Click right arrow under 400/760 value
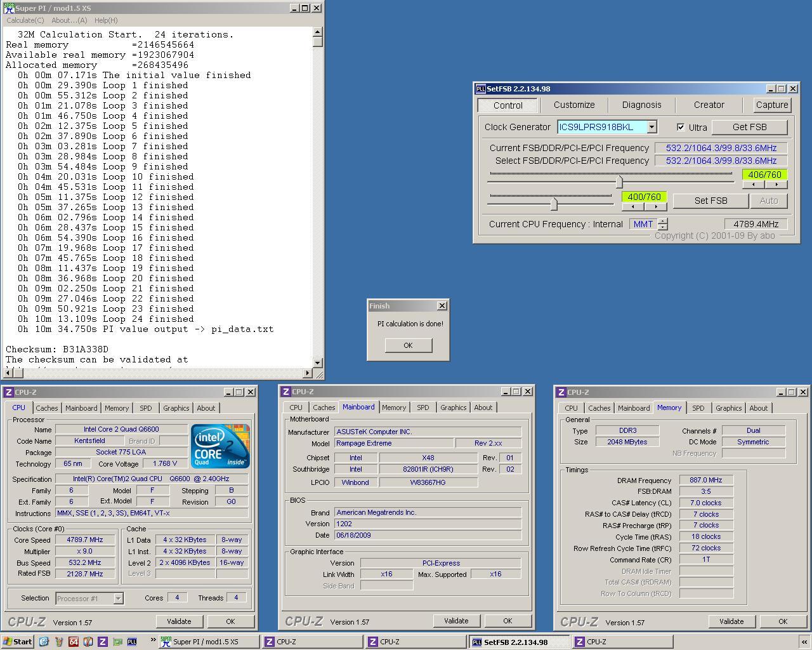 [x=655, y=207]
